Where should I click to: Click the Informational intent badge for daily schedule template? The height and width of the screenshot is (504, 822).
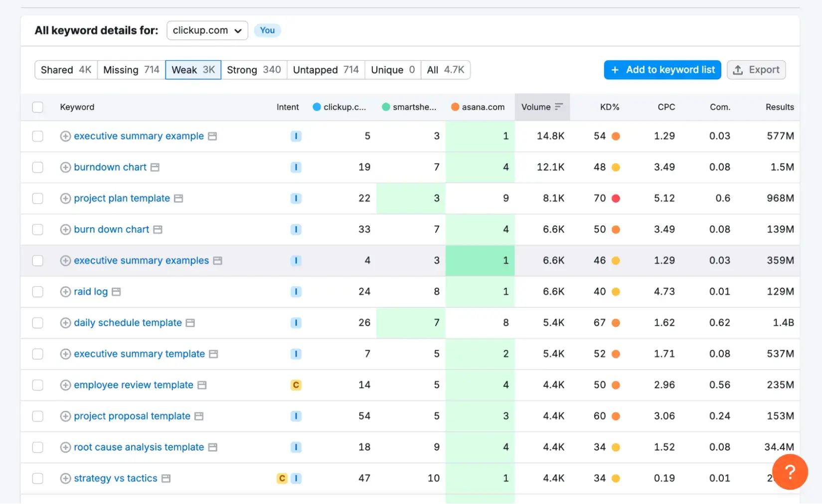(296, 323)
